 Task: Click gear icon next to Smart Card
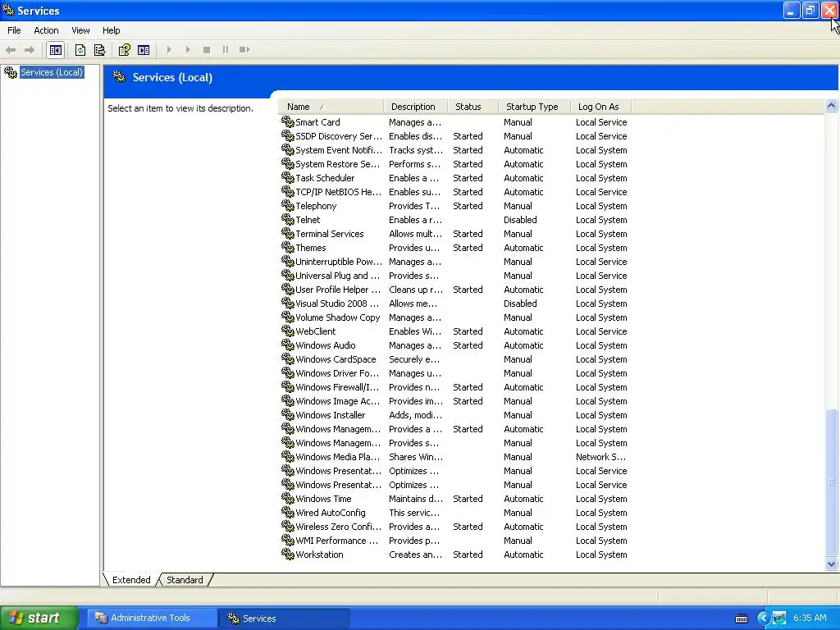tap(288, 121)
